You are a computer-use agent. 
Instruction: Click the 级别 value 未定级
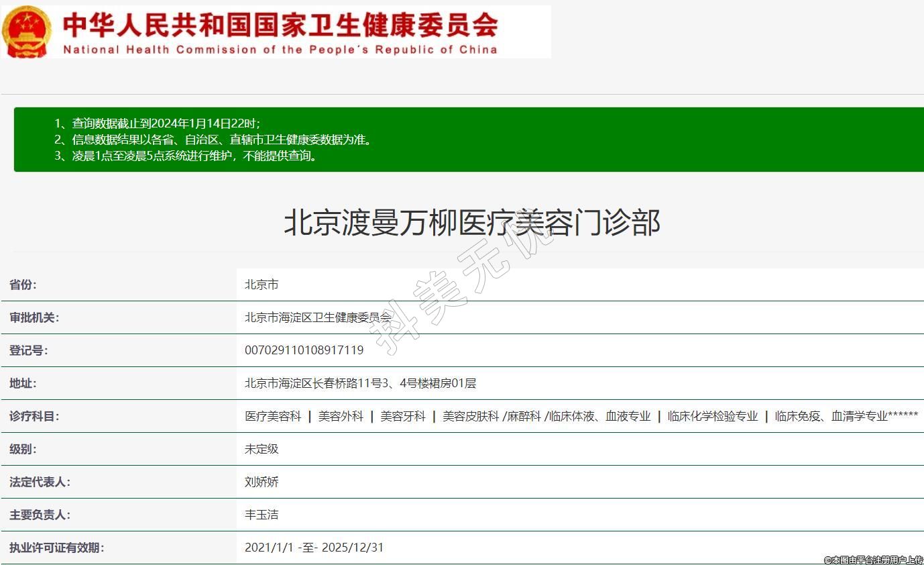tap(262, 449)
